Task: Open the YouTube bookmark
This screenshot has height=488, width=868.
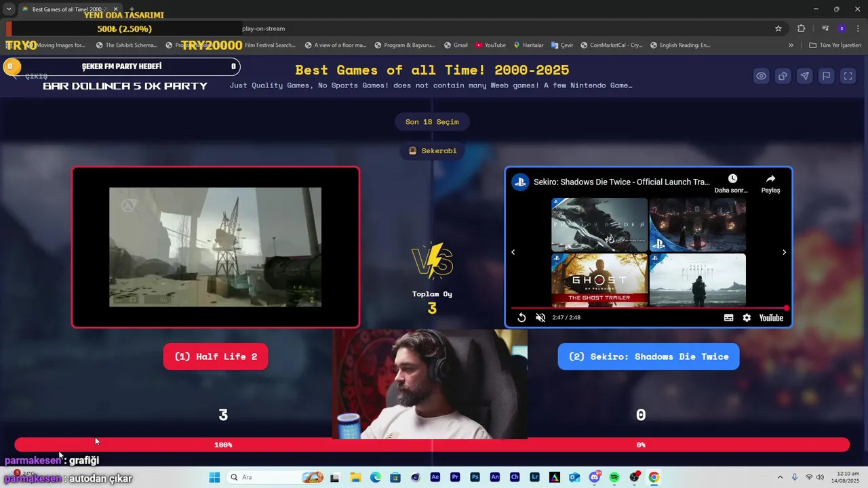Action: tap(491, 45)
